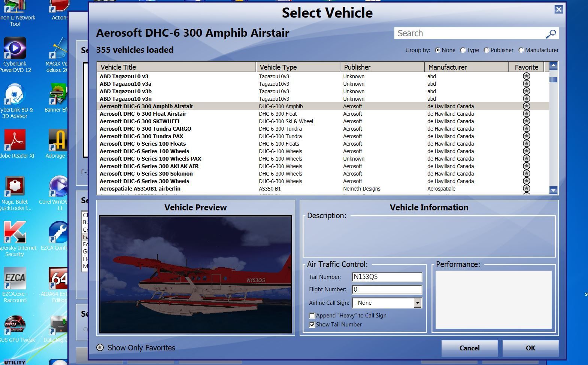
Task: Open Kaspersky Internet Security desktop icon
Action: coord(15,239)
